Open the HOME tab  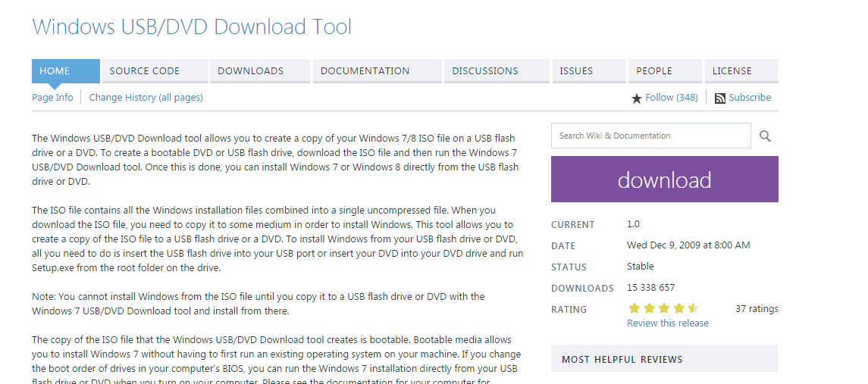click(x=66, y=71)
